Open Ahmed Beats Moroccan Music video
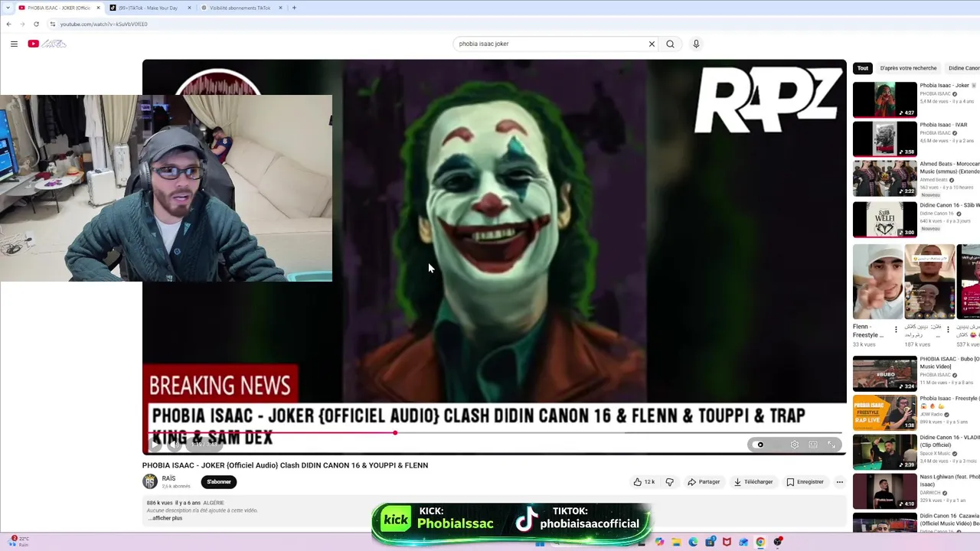The height and width of the screenshot is (551, 980). point(885,178)
